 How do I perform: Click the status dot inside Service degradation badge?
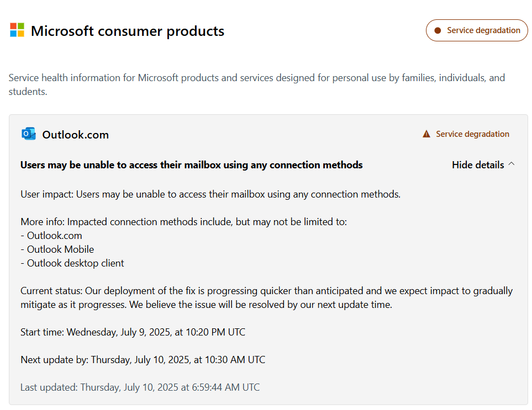coord(438,30)
